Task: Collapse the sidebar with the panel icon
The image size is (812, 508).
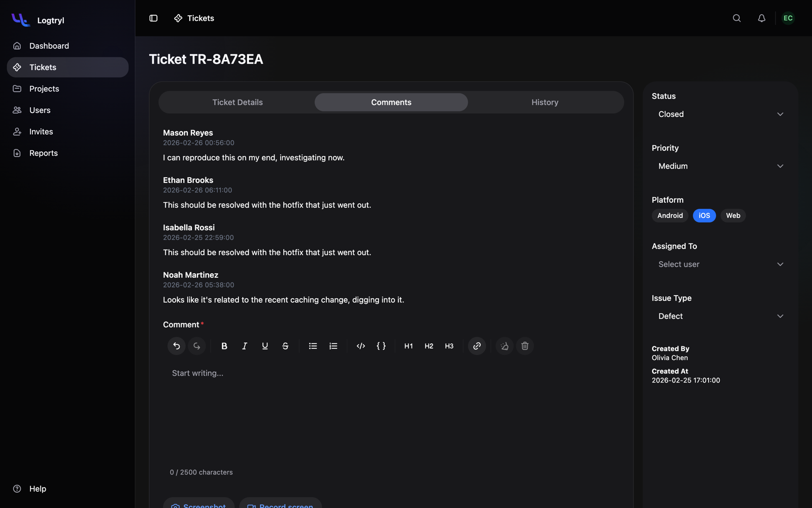Action: point(153,18)
